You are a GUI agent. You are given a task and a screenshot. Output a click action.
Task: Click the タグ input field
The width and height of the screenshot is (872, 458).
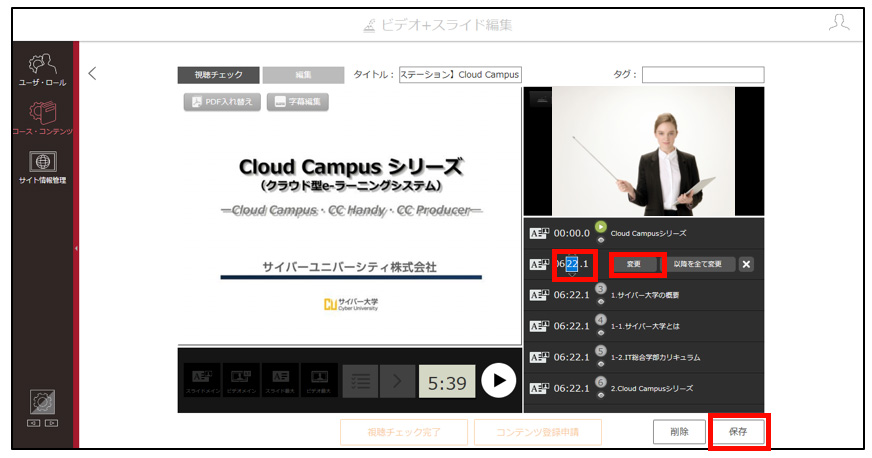703,74
